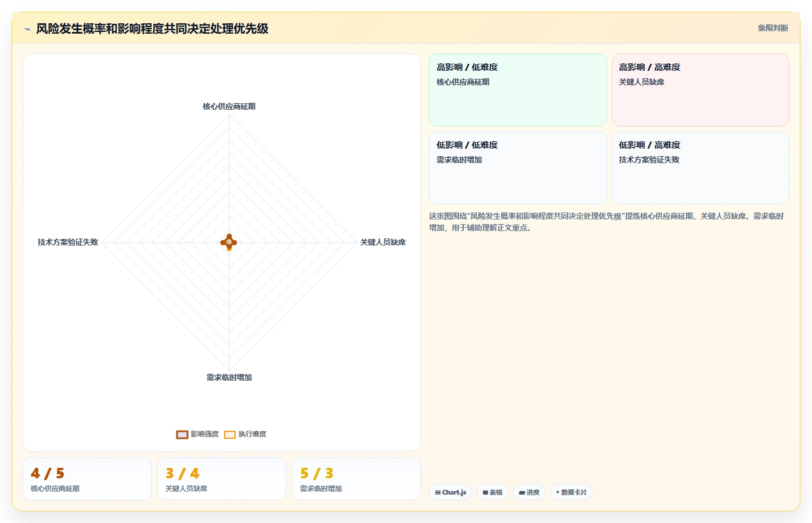
Task: Click the radar axis label 核心供应商延期
Action: pos(229,106)
